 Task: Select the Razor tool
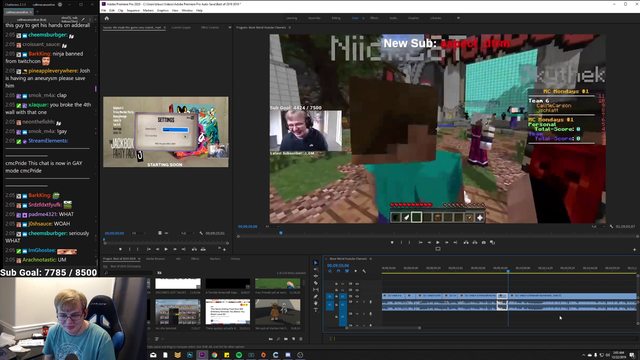tap(316, 283)
